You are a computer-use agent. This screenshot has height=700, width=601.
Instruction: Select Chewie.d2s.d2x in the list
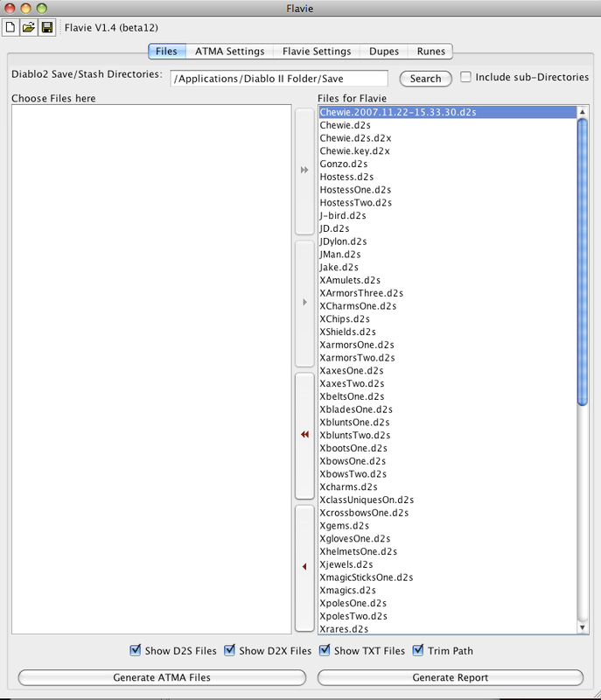(x=448, y=138)
